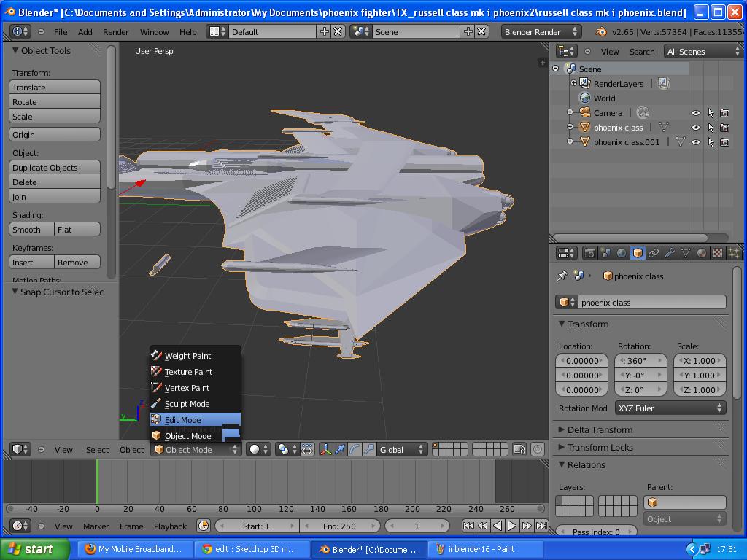Select the Object Constraints chain-link tab
The width and height of the screenshot is (747, 560).
click(652, 253)
